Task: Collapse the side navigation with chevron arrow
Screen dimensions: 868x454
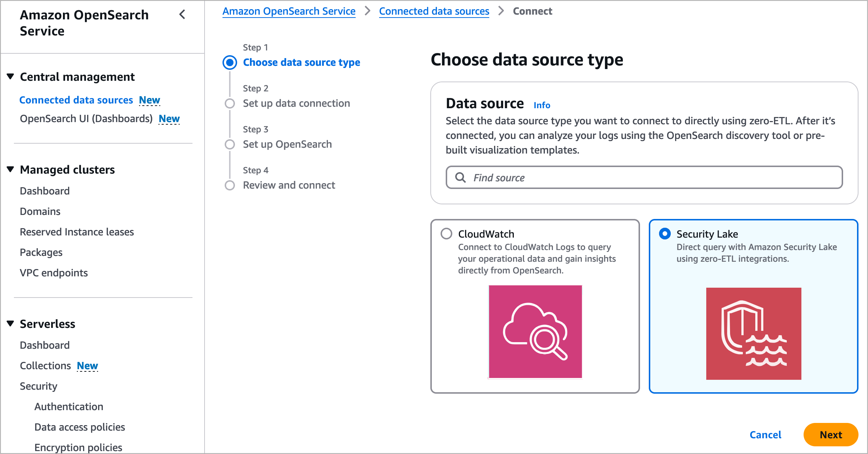Action: pyautogui.click(x=182, y=15)
